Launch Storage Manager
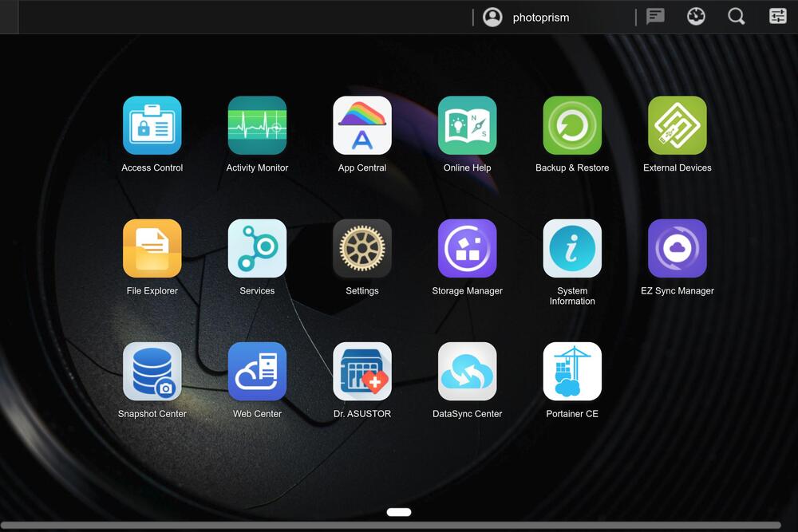 pos(468,248)
